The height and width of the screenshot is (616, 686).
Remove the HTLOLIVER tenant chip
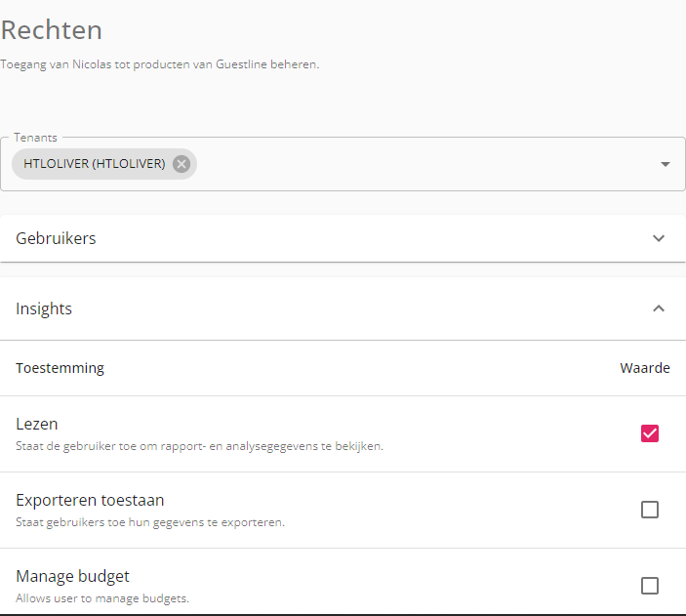coord(182,164)
